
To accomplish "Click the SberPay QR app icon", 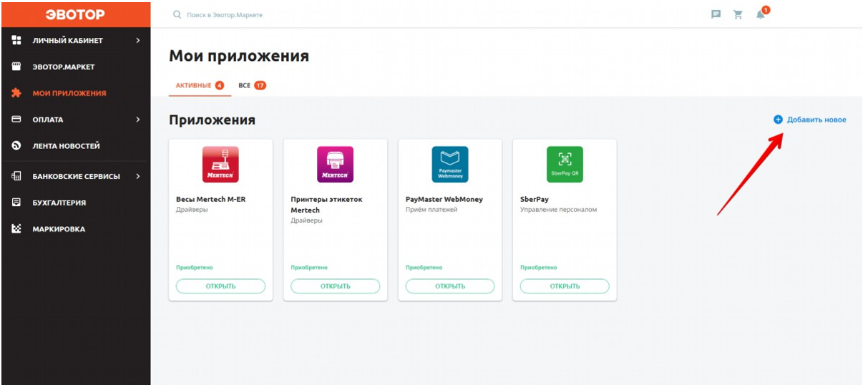I will pos(565,165).
